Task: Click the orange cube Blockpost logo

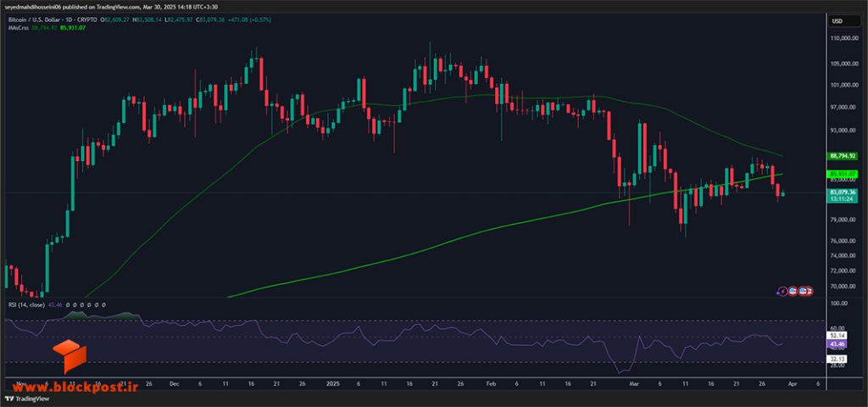Action: 70,357
